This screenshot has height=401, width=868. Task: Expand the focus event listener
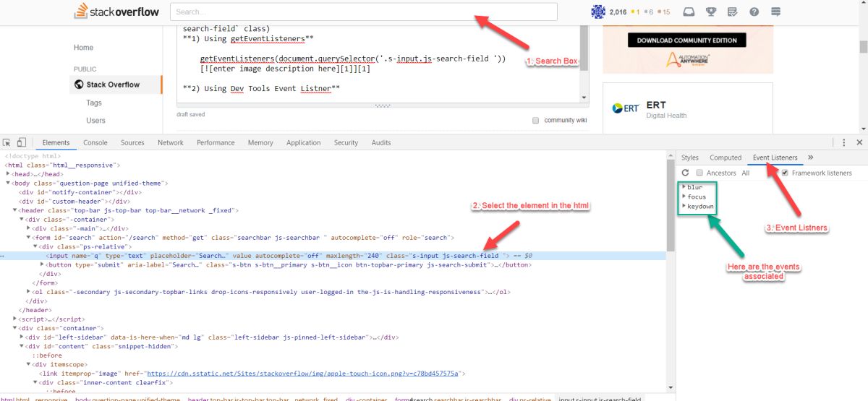coord(684,197)
